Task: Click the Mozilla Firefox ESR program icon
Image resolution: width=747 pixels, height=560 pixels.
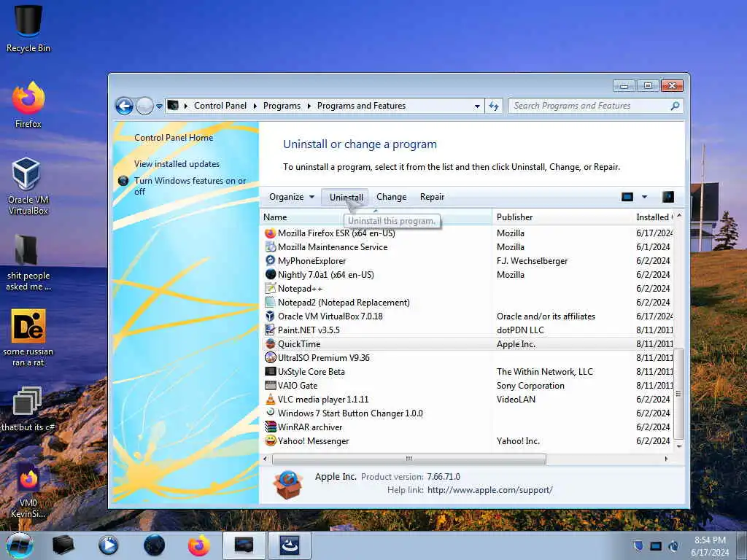Action: point(270,233)
